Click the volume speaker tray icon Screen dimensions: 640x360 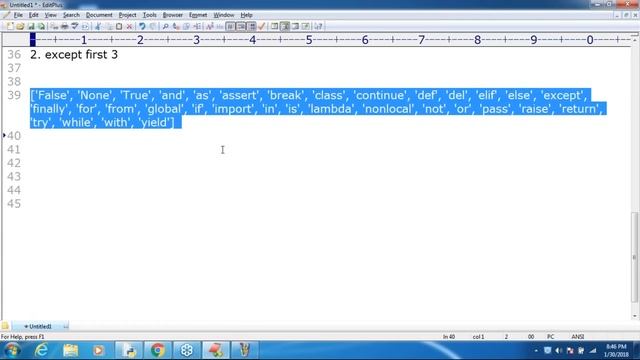[559, 351]
